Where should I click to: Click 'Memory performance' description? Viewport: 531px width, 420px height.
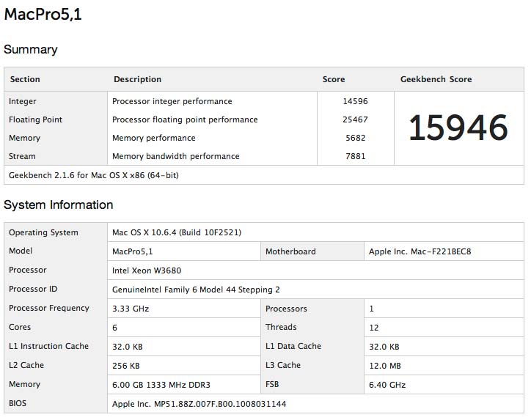pos(154,138)
